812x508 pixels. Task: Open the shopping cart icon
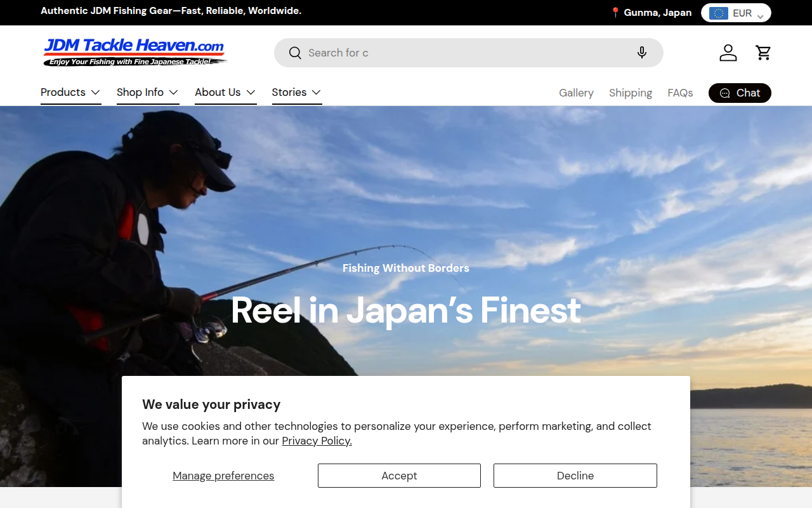click(x=763, y=53)
